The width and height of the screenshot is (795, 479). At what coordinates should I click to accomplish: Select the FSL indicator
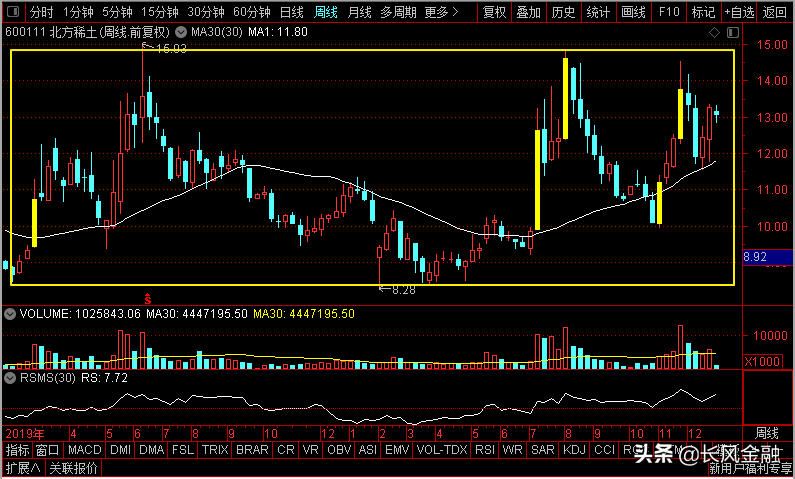[x=183, y=450]
